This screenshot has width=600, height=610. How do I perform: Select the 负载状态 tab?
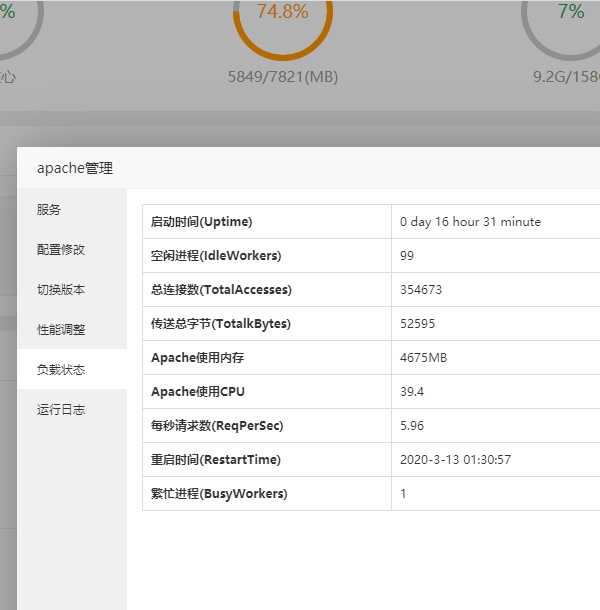click(72, 369)
